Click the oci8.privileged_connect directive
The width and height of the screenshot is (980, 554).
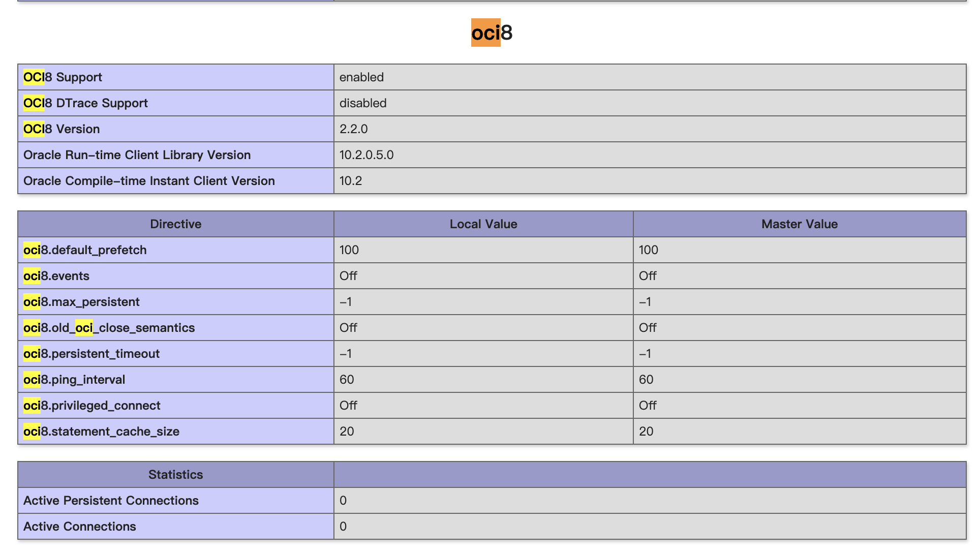91,406
